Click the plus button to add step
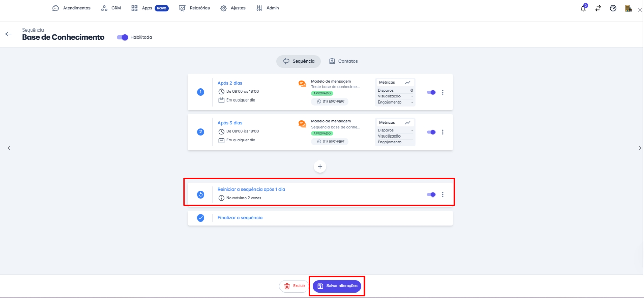Image resolution: width=644 pixels, height=298 pixels. [320, 167]
